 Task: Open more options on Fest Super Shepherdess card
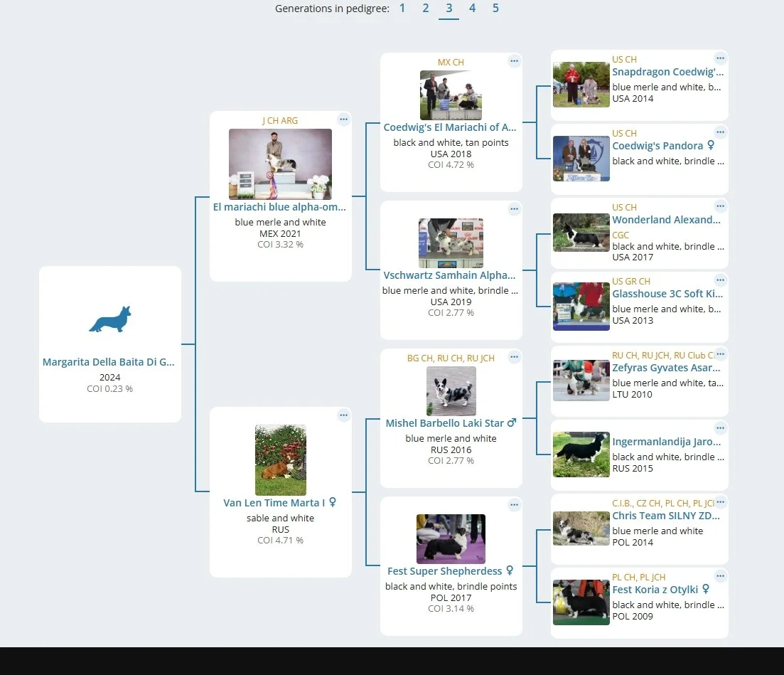pyautogui.click(x=514, y=505)
